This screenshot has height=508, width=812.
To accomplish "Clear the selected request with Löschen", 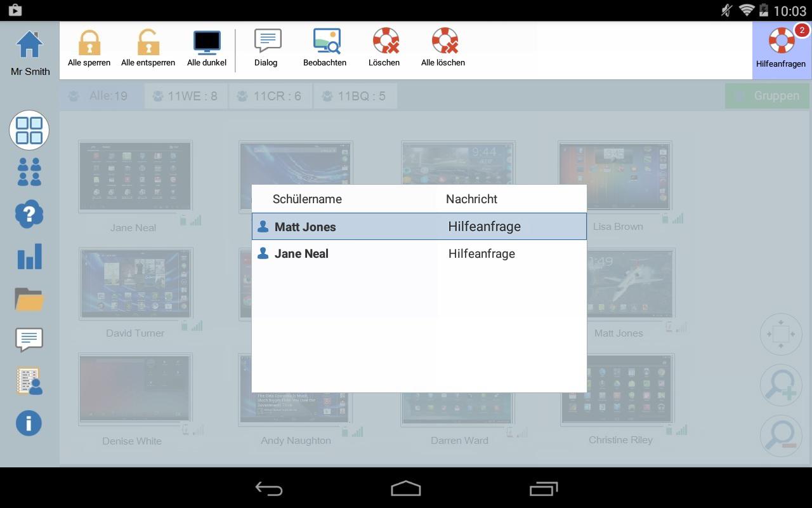I will tap(384, 46).
